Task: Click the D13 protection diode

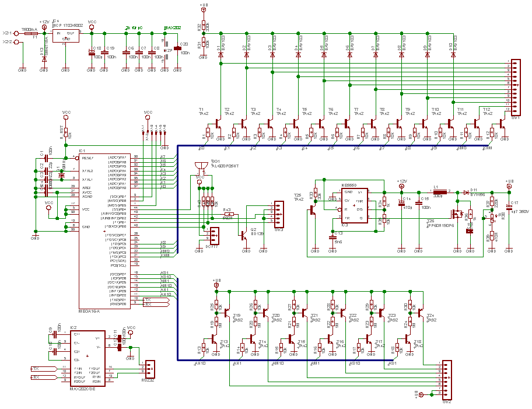Action: (44, 59)
